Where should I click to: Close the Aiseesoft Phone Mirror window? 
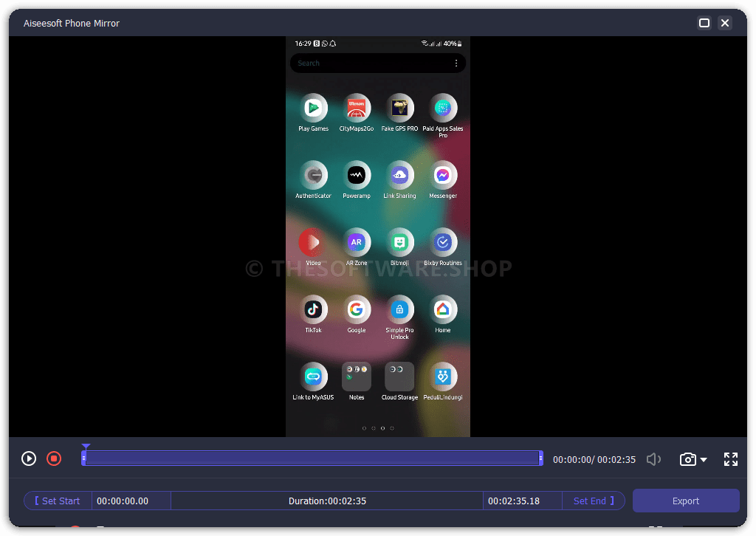725,23
